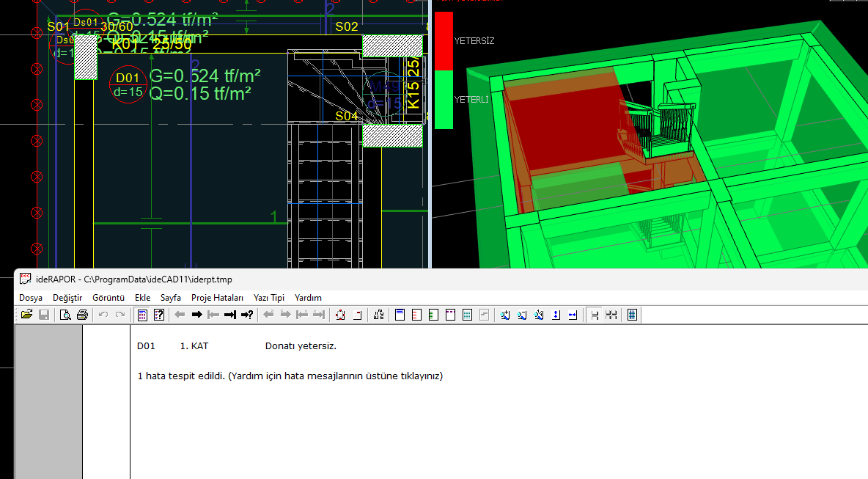Click the red YETERSİZ legend color block

(444, 40)
